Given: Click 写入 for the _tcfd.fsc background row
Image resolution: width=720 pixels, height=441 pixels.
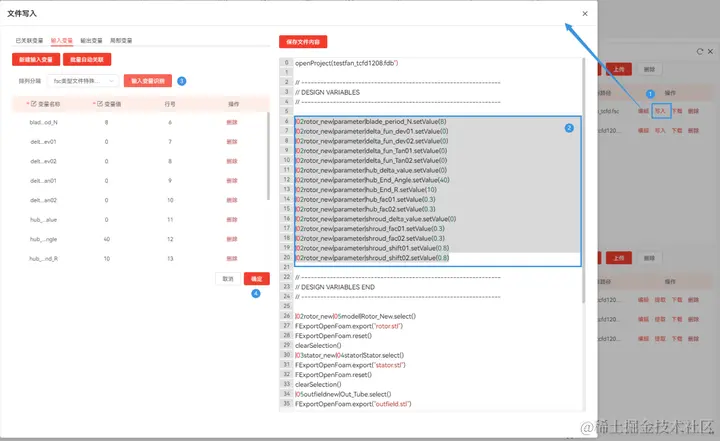Looking at the screenshot, I should point(660,111).
